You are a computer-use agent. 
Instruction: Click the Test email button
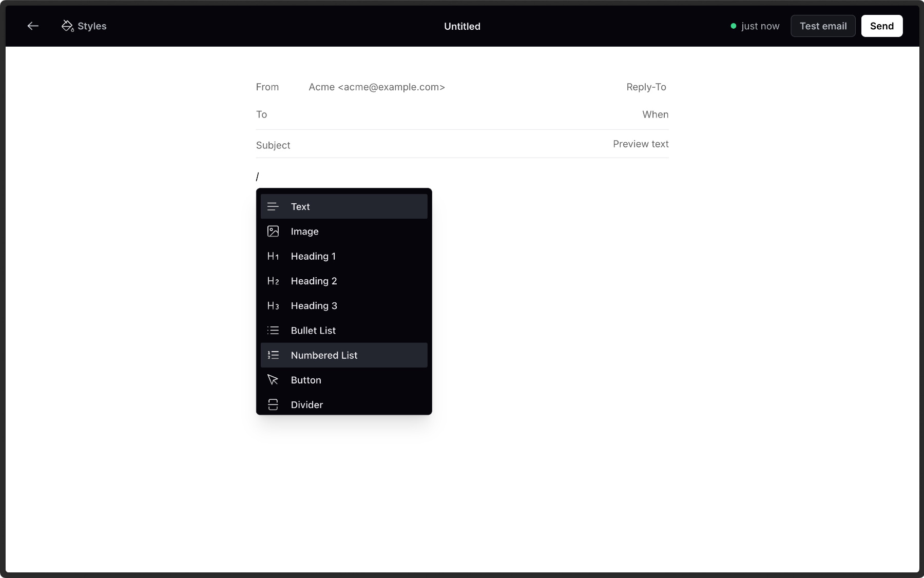click(823, 26)
